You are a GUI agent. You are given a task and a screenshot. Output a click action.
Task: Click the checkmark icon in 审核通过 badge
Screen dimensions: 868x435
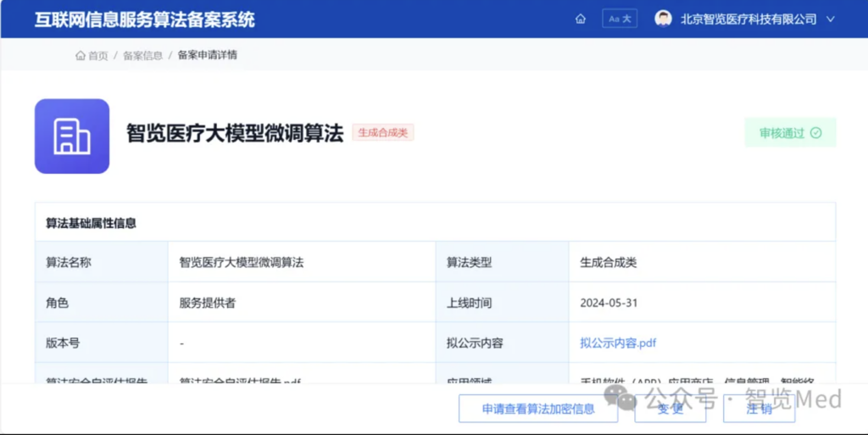point(816,133)
